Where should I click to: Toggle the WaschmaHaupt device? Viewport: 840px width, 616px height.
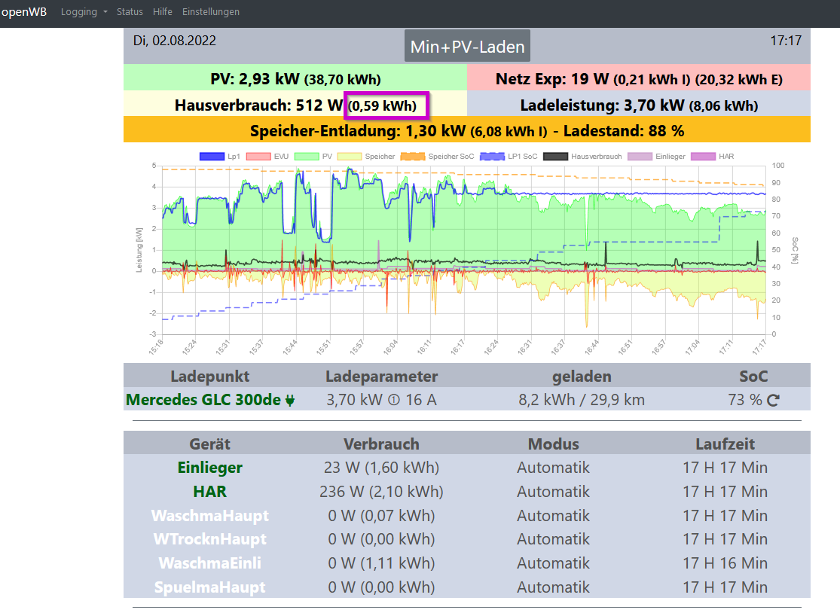(x=210, y=516)
